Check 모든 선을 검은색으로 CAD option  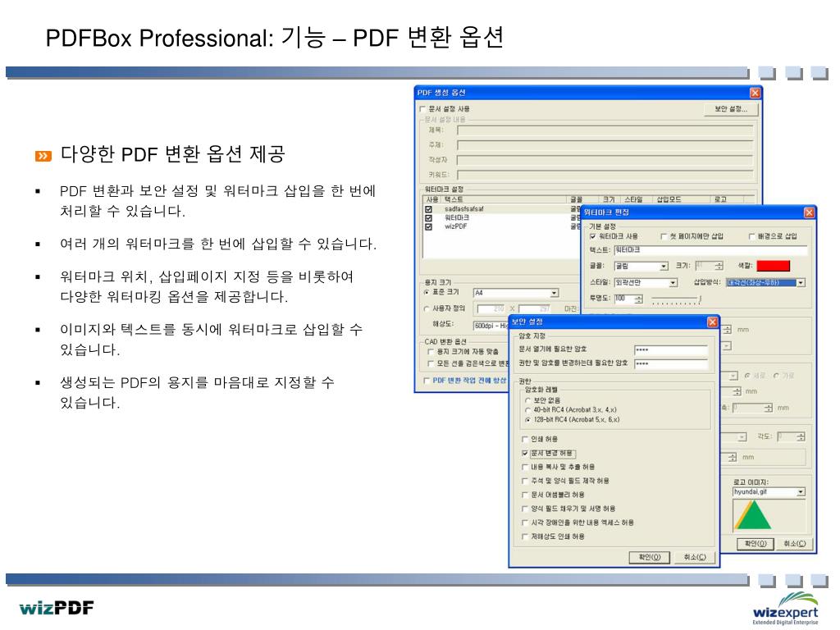pyautogui.click(x=430, y=363)
